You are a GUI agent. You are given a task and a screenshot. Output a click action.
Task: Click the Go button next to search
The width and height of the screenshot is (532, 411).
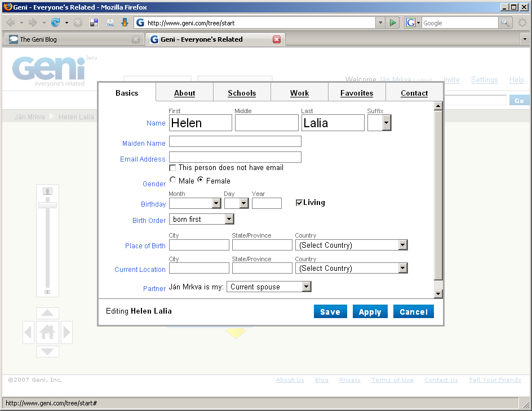pyautogui.click(x=520, y=101)
